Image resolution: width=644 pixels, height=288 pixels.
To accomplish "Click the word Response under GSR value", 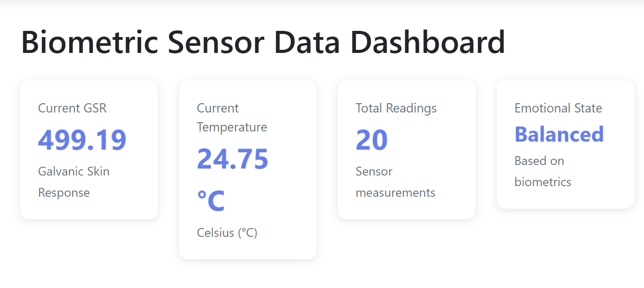I will point(64,193).
